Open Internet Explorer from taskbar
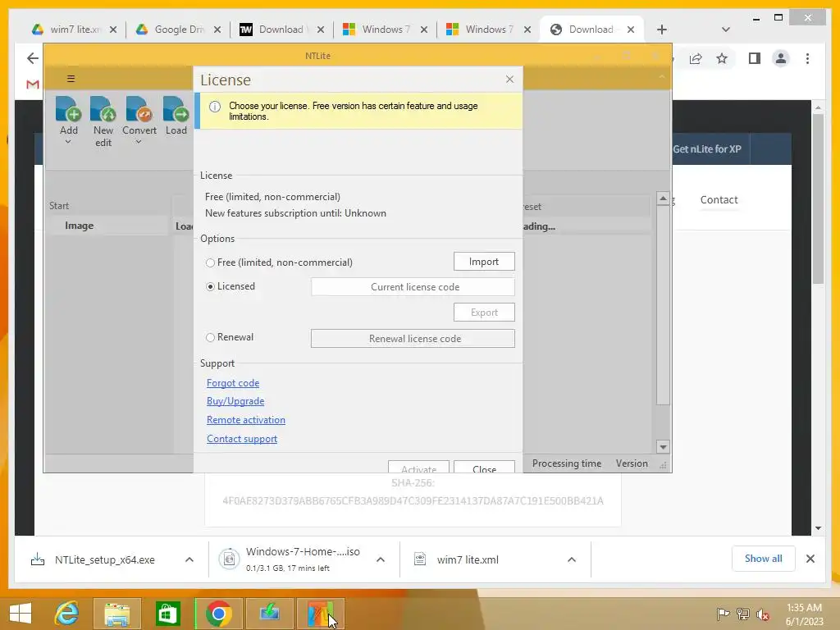The height and width of the screenshot is (630, 840). (66, 614)
